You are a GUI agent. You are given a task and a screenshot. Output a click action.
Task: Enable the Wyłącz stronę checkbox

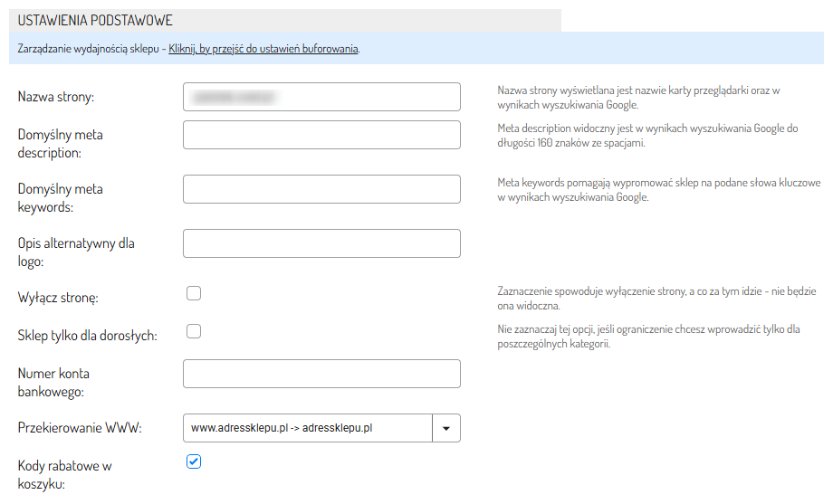(x=194, y=293)
